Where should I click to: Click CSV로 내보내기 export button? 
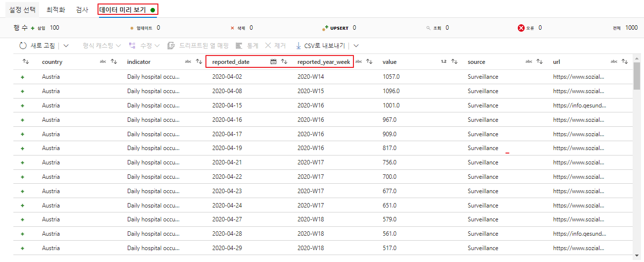[320, 46]
